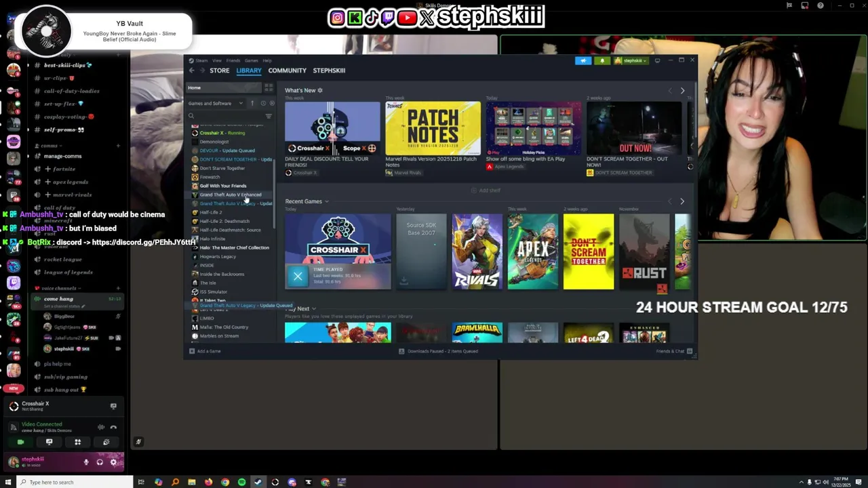Viewport: 868px width, 488px height.
Task: Open the library collections grid view icon
Action: click(x=269, y=88)
